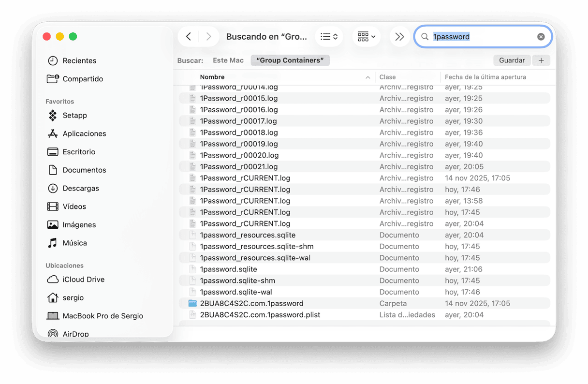Open the list view options dropdown
The image size is (588, 384).
(329, 37)
